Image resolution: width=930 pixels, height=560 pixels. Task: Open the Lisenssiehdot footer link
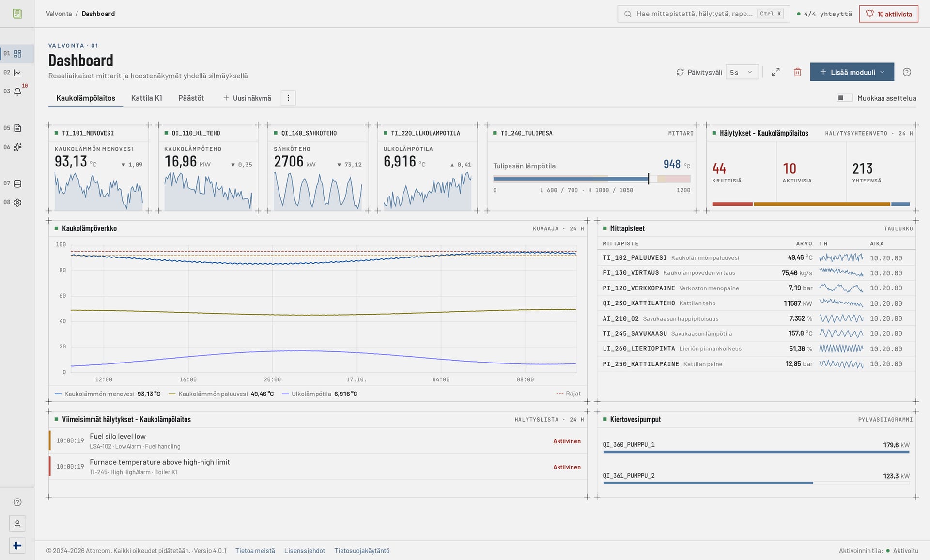click(x=305, y=551)
